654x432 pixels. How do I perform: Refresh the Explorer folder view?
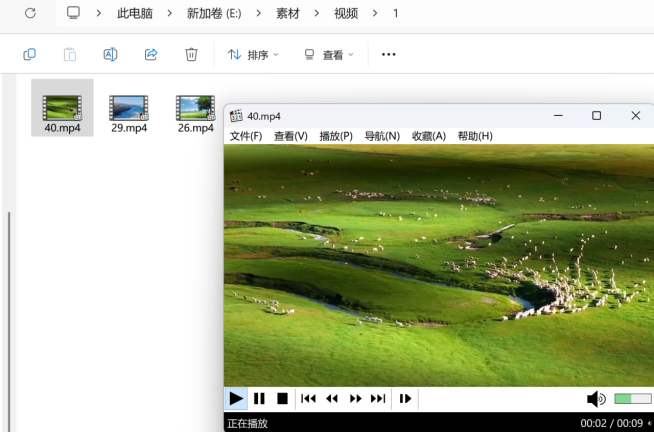click(x=30, y=13)
